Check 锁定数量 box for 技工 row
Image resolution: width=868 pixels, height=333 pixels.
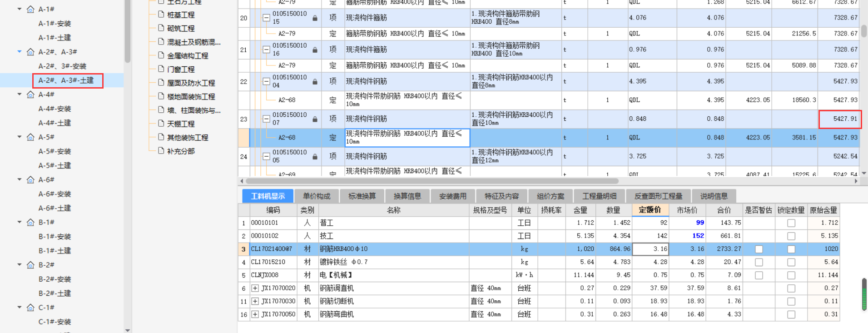tap(791, 236)
